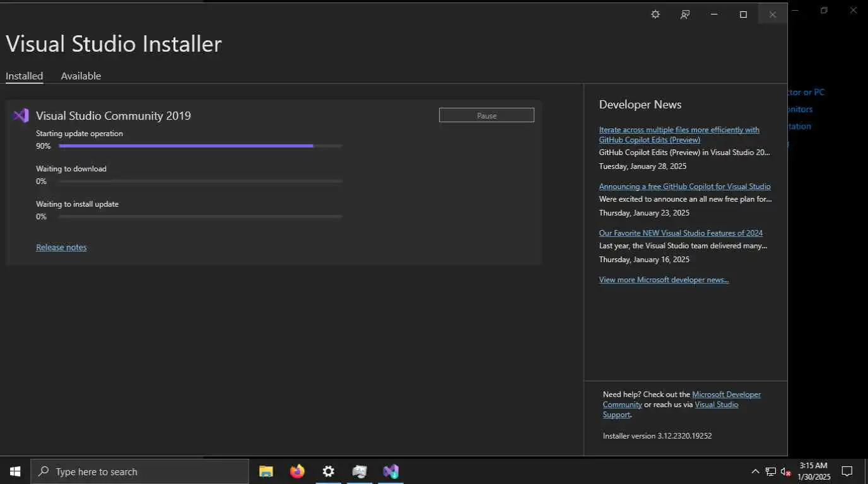Click restore button of the background window
868x484 pixels.
pos(824,10)
